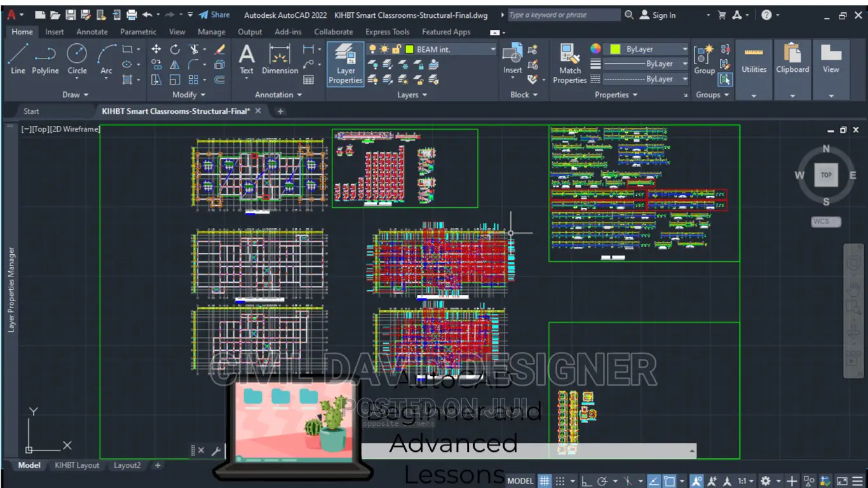Toggle Polar Tracking in status bar
The width and height of the screenshot is (868, 488).
tap(602, 481)
